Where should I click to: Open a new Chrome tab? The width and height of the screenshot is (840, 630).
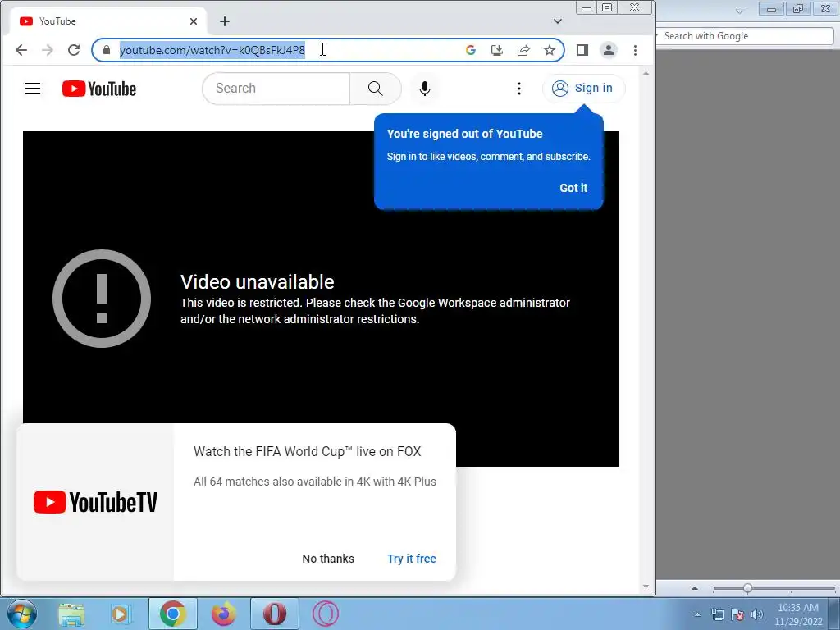[x=225, y=21]
